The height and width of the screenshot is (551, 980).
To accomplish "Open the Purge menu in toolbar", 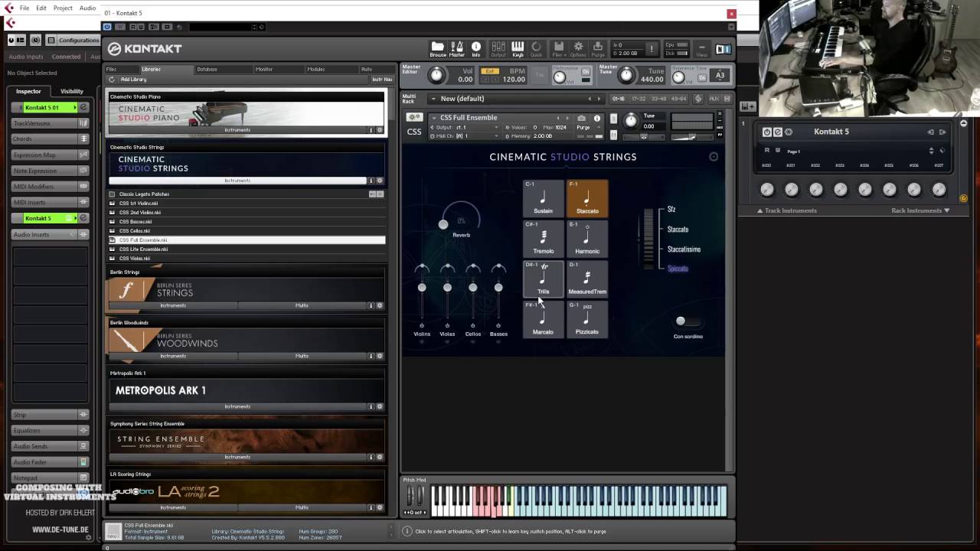I will 598,49.
